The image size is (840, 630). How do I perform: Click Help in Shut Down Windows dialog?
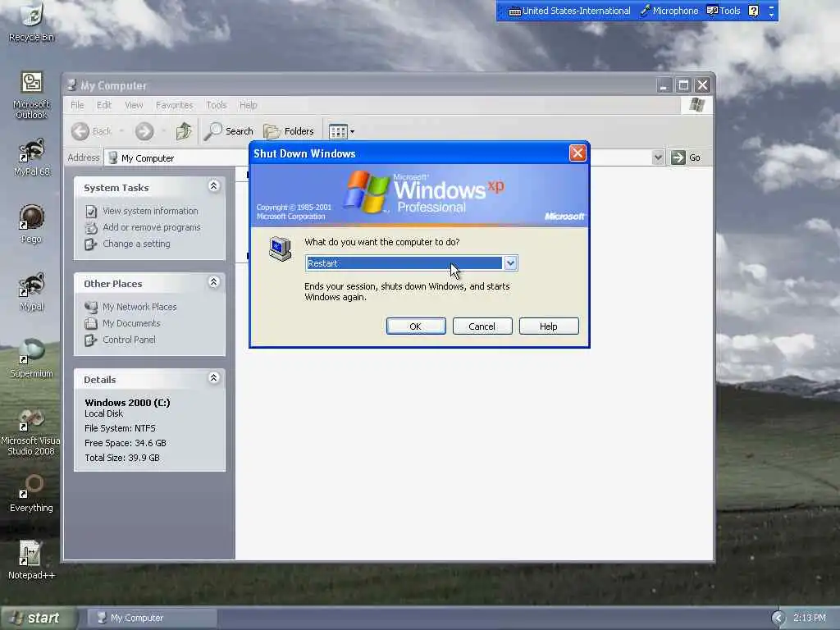click(549, 326)
